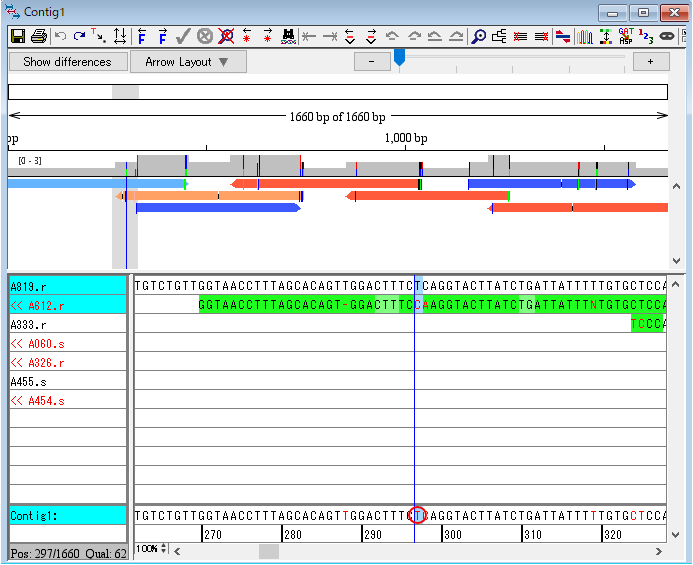The height and width of the screenshot is (565, 693).
Task: Click the Show differences button
Action: (x=68, y=61)
